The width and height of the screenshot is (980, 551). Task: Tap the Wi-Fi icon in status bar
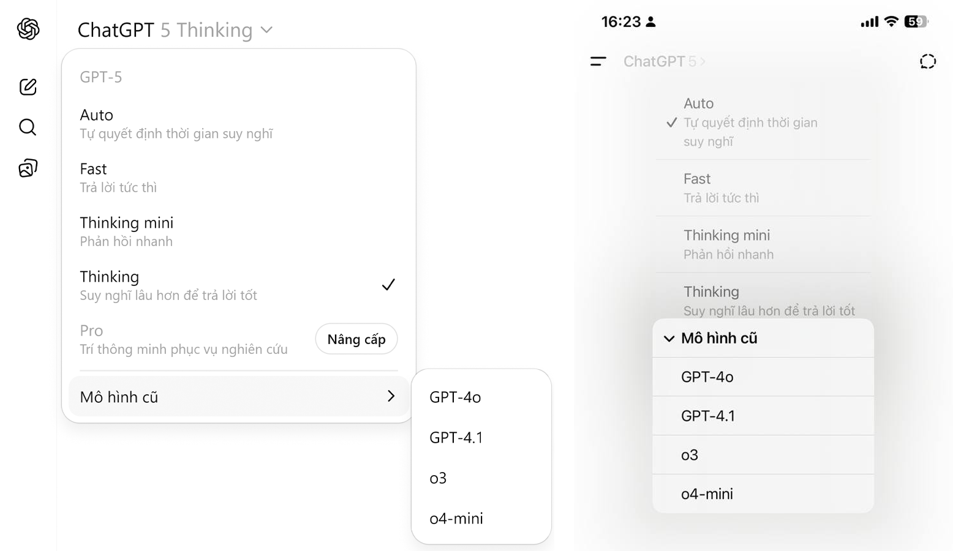[892, 22]
